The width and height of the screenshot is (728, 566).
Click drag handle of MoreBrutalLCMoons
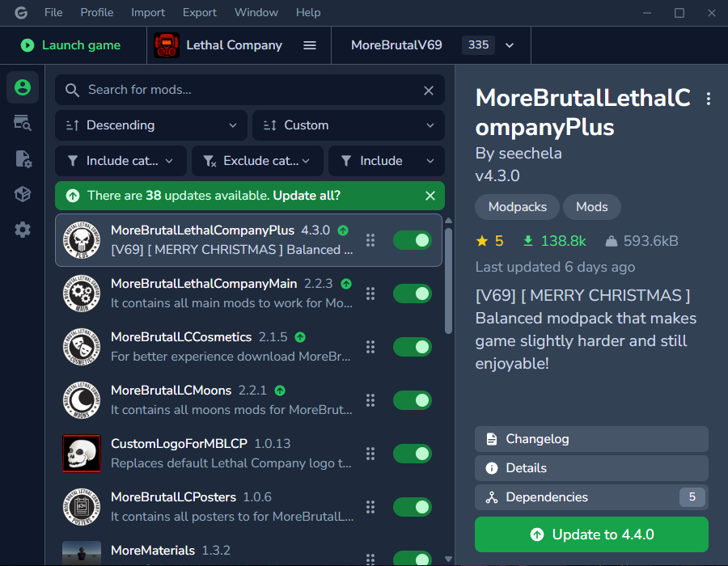tap(370, 400)
